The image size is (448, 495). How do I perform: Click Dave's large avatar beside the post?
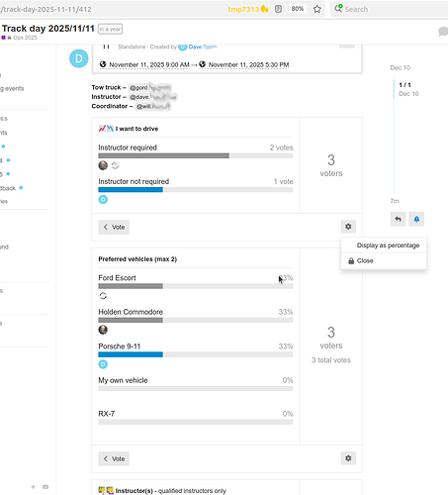click(x=79, y=58)
